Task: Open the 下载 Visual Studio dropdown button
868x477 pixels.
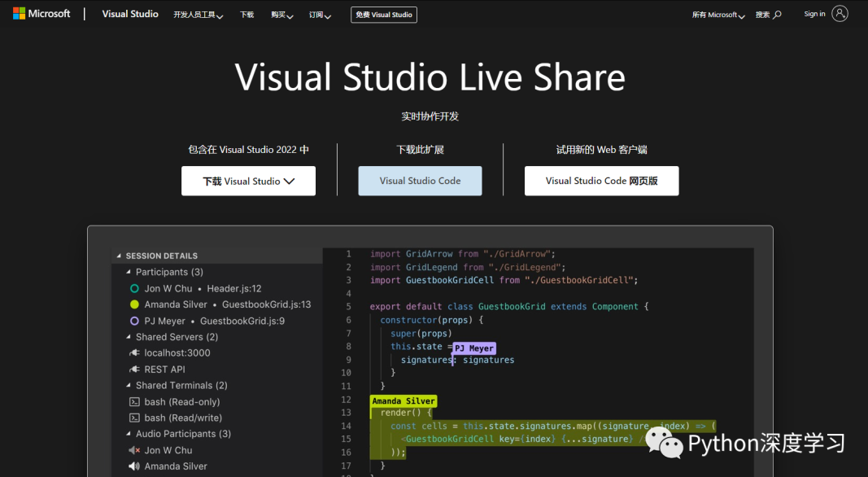Action: coord(249,181)
